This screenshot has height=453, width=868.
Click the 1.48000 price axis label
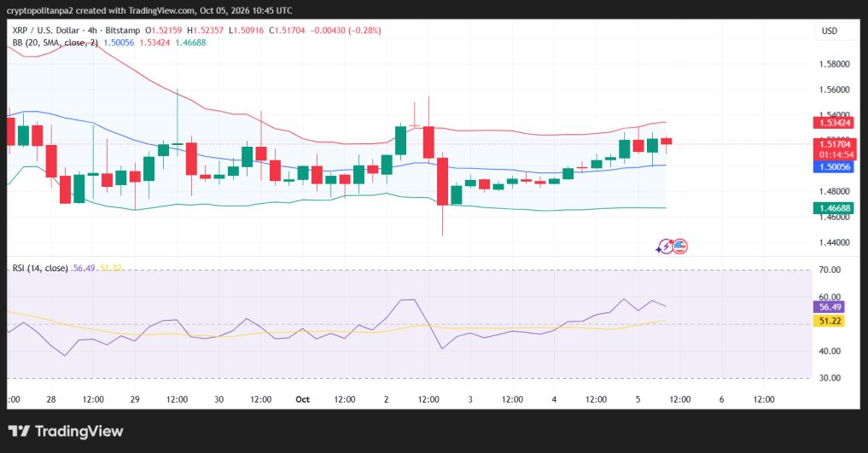[x=834, y=191]
